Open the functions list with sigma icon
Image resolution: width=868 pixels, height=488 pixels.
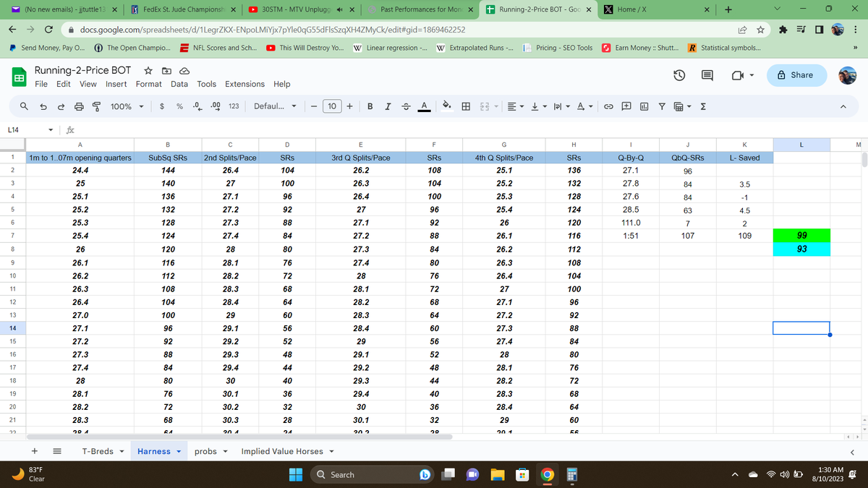click(x=702, y=106)
